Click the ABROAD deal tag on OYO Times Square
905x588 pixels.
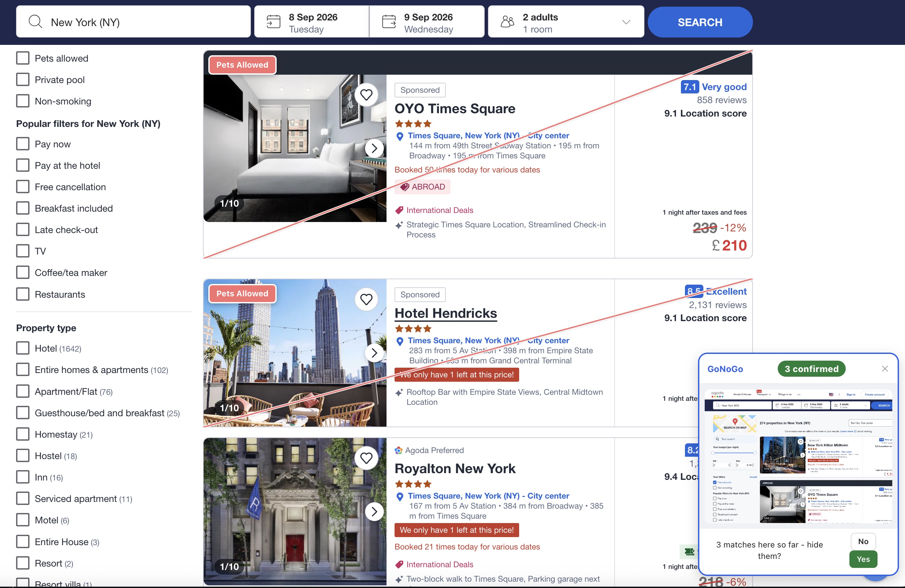coord(422,187)
